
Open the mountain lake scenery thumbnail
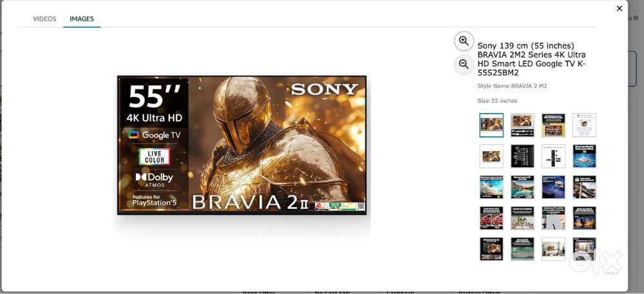pos(522,187)
